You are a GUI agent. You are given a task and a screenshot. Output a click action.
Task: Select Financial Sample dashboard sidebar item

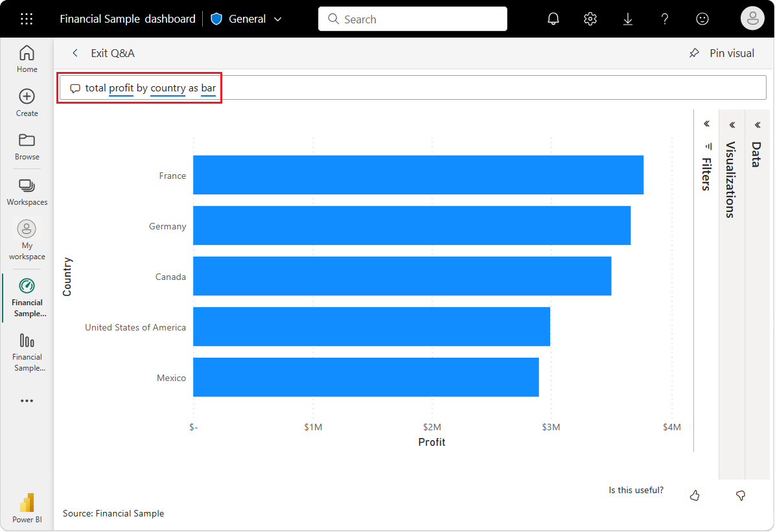point(28,297)
